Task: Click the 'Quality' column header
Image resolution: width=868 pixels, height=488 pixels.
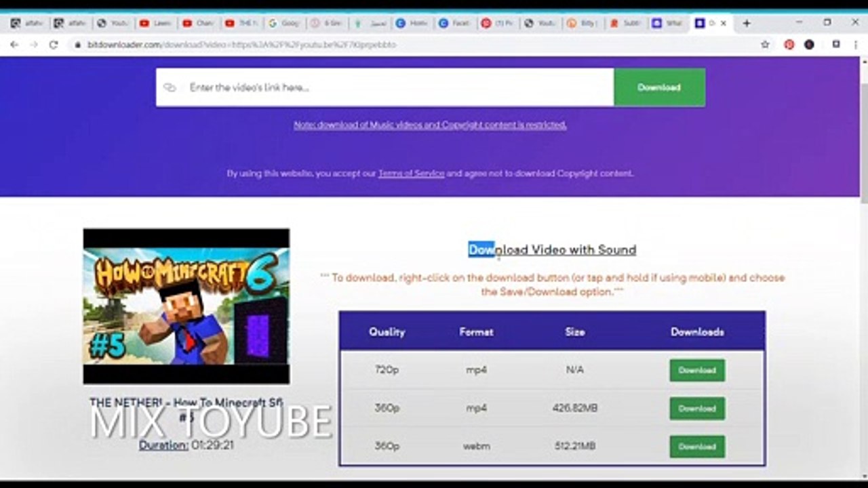Action: [x=387, y=332]
